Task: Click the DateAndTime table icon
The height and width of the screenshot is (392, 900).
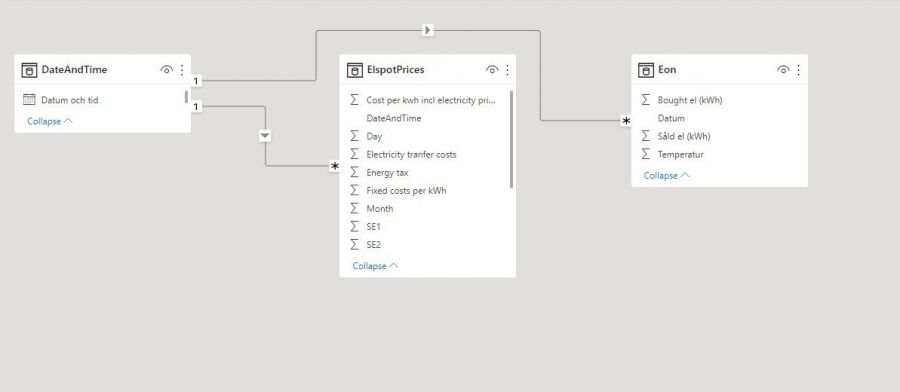Action: pyautogui.click(x=29, y=70)
